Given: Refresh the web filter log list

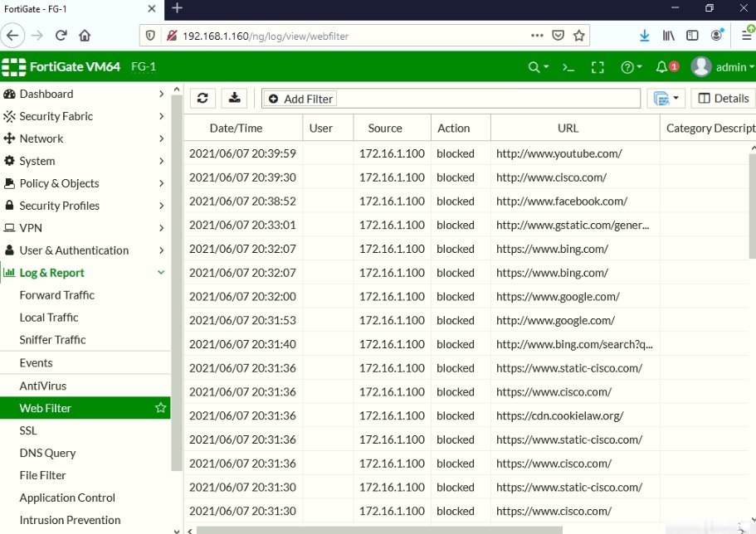Looking at the screenshot, I should tap(202, 98).
